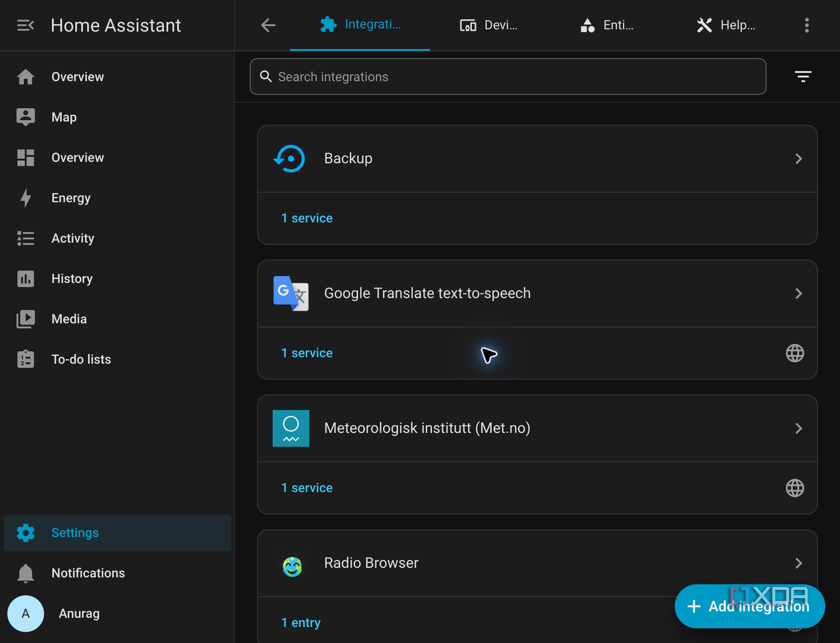This screenshot has width=840, height=643.
Task: Switch to the Entities tab
Action: [x=606, y=25]
